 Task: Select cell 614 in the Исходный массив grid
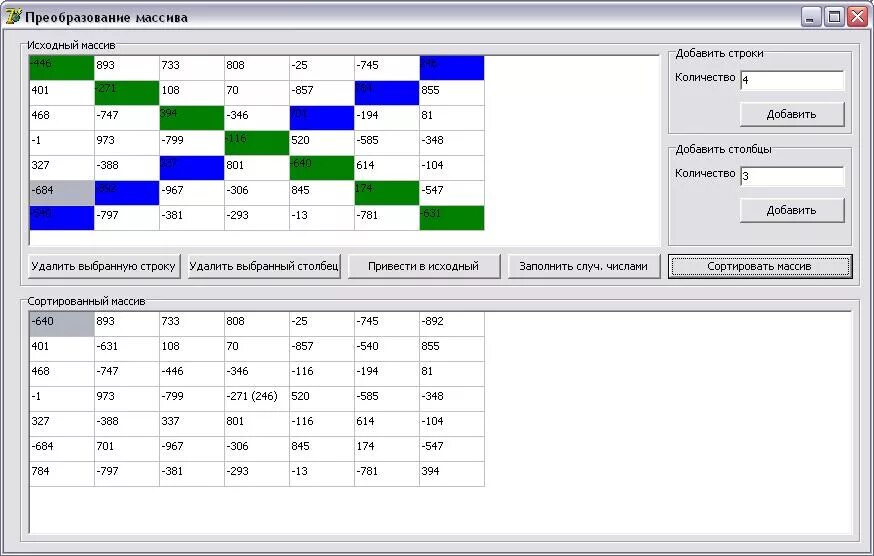387,168
